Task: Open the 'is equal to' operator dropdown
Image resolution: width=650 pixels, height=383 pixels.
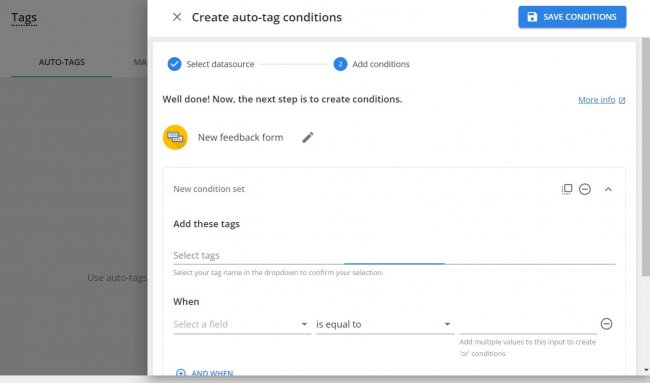Action: [x=385, y=324]
